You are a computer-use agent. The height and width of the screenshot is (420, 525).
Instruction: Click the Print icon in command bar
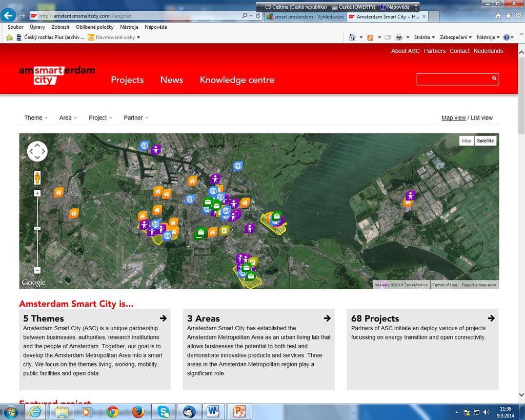pyautogui.click(x=399, y=37)
